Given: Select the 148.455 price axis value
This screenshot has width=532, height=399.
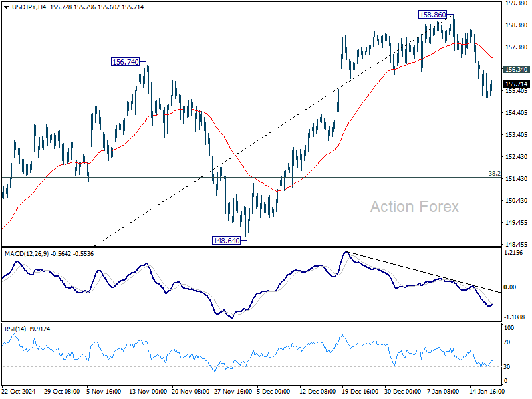Looking at the screenshot, I should 517,244.
